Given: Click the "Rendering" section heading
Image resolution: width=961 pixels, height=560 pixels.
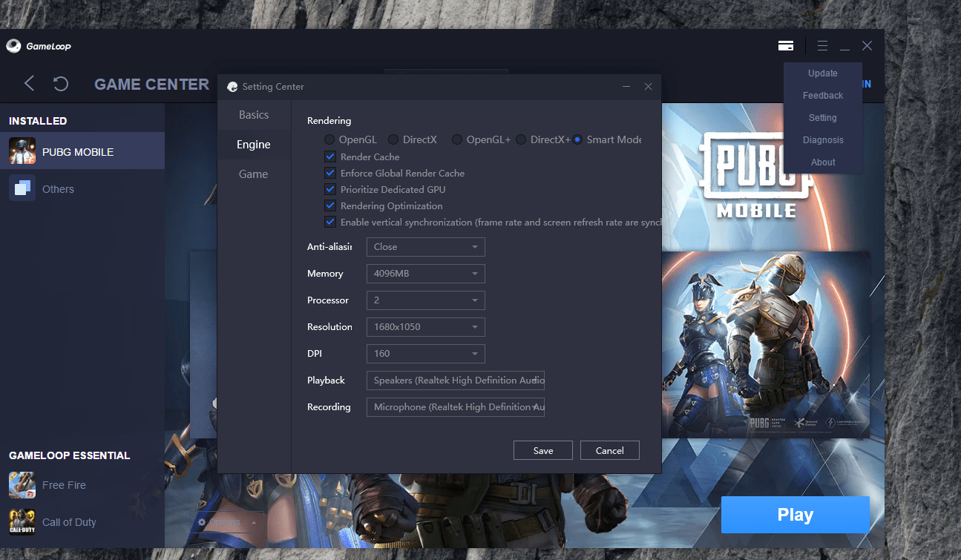Looking at the screenshot, I should [329, 120].
